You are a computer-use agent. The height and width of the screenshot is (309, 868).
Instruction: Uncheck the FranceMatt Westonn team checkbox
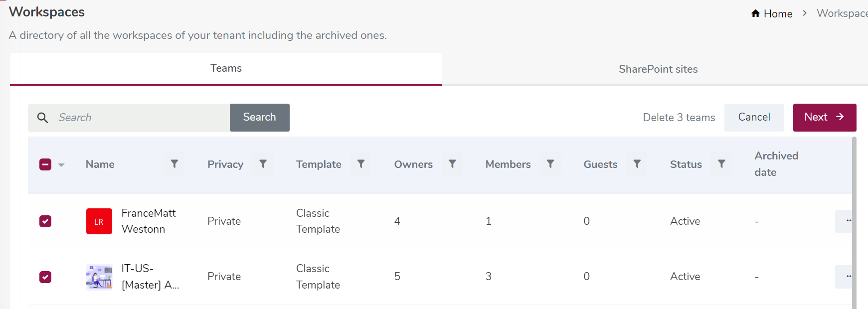tap(45, 221)
